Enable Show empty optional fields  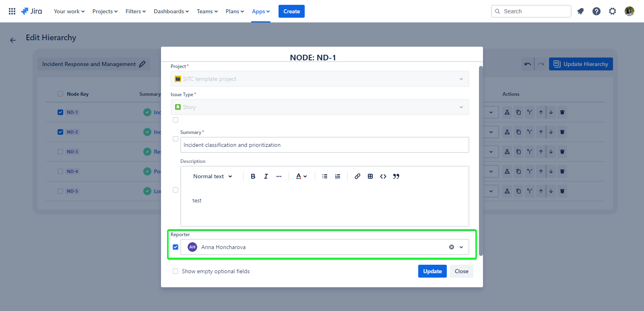[x=175, y=271]
